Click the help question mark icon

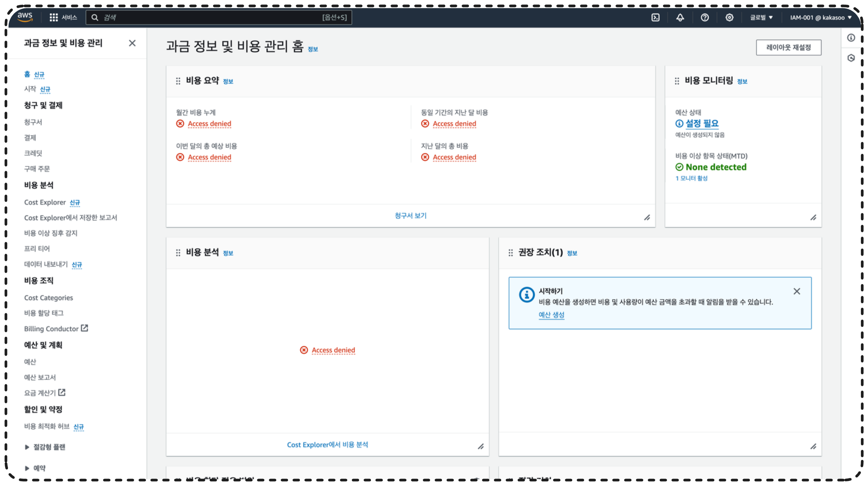click(704, 17)
